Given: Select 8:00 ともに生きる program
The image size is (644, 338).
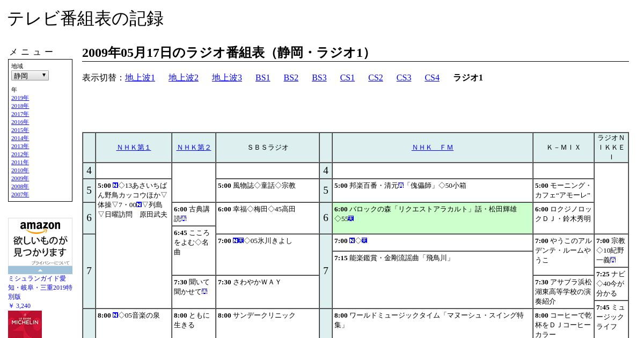Looking at the screenshot, I should 194,324.
